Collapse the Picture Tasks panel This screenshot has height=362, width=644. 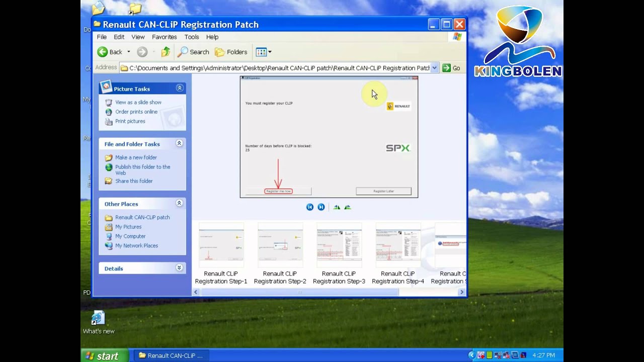pyautogui.click(x=180, y=88)
